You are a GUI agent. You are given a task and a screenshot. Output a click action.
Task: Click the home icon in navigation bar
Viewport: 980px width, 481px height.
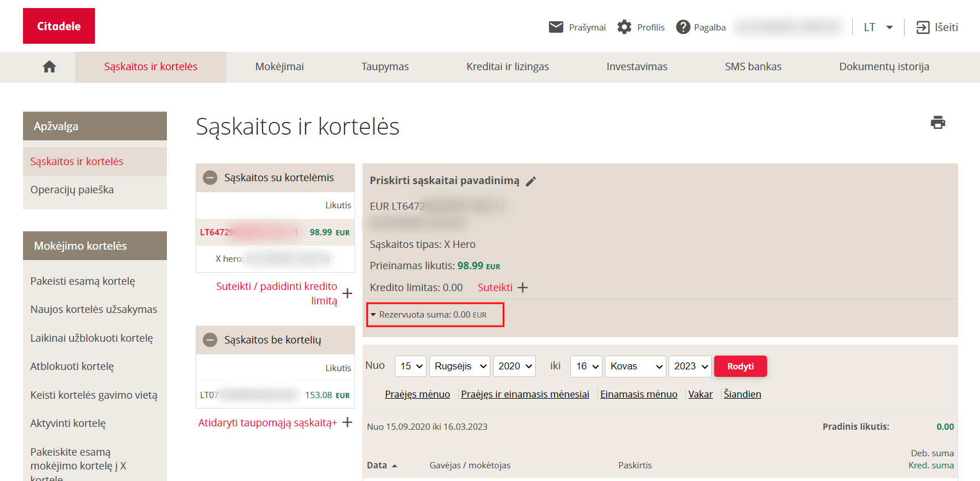[x=49, y=67]
